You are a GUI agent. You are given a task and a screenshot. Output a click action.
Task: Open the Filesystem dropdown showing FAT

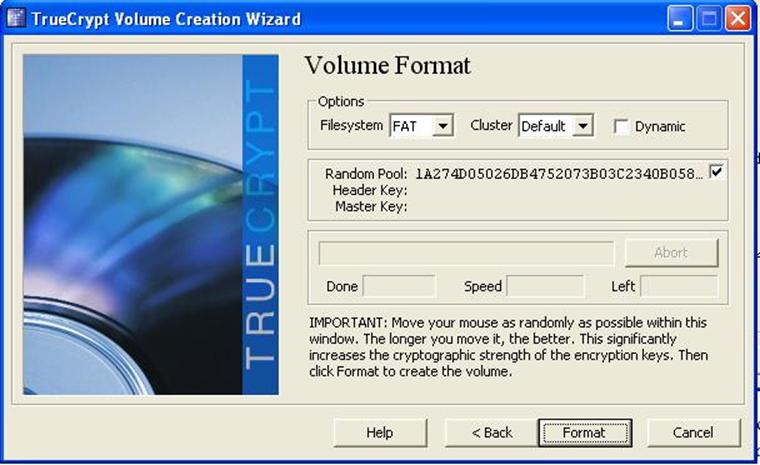point(444,126)
